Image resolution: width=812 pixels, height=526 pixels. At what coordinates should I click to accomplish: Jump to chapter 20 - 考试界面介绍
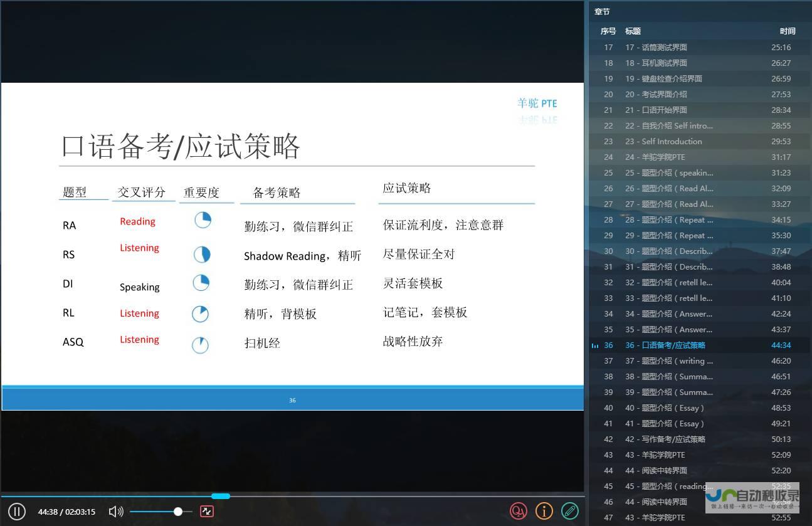click(x=699, y=94)
